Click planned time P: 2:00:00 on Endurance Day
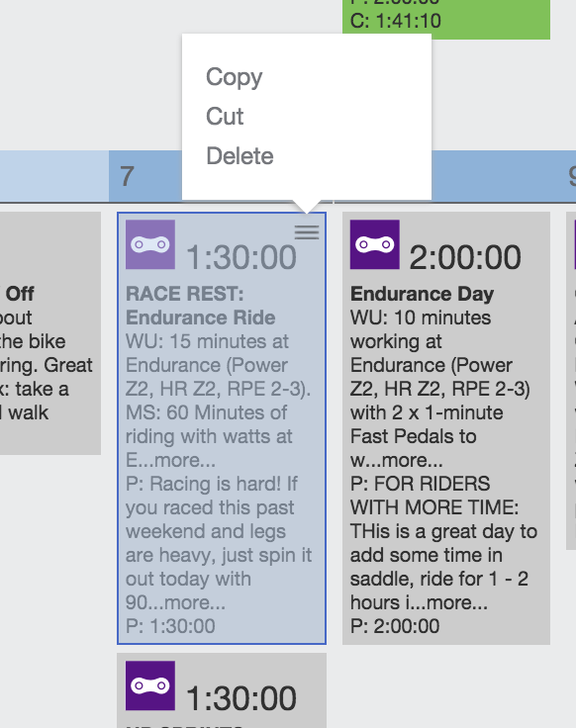 point(395,626)
